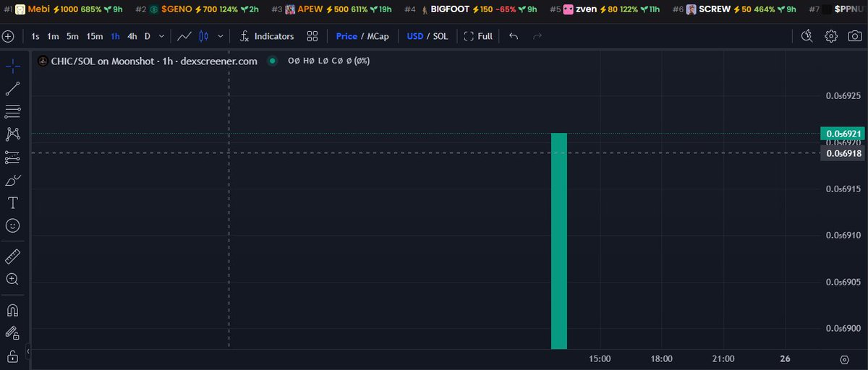Image resolution: width=868 pixels, height=370 pixels.
Task: Select the Measure ruler tool
Action: pyautogui.click(x=12, y=256)
